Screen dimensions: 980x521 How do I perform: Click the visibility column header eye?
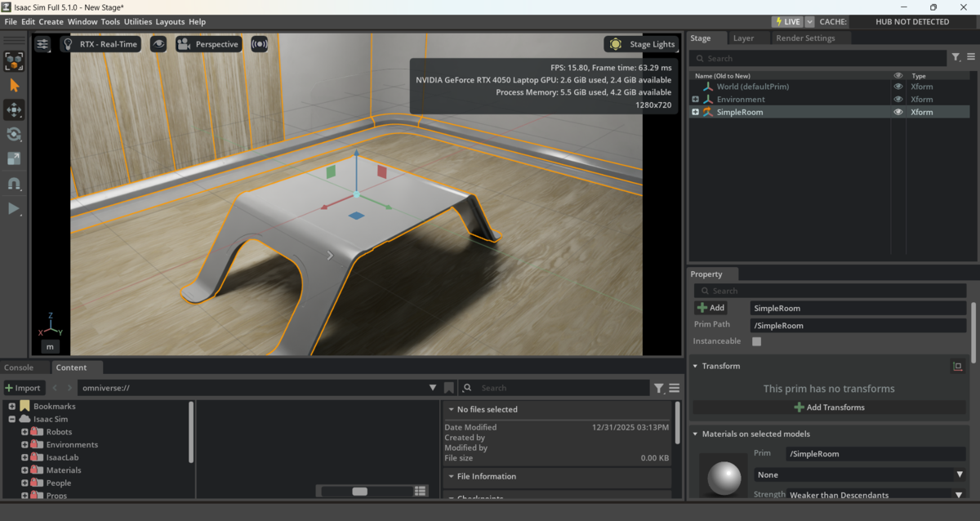coord(898,75)
